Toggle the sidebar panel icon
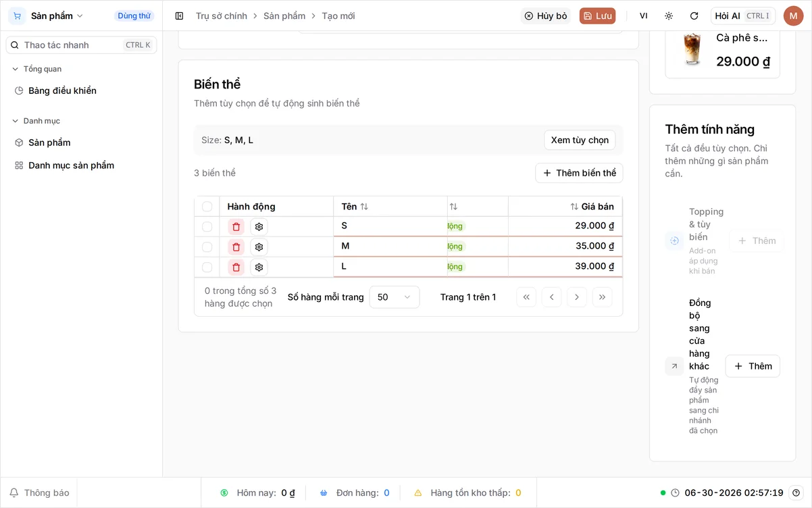Image resolution: width=812 pixels, height=508 pixels. 179,16
